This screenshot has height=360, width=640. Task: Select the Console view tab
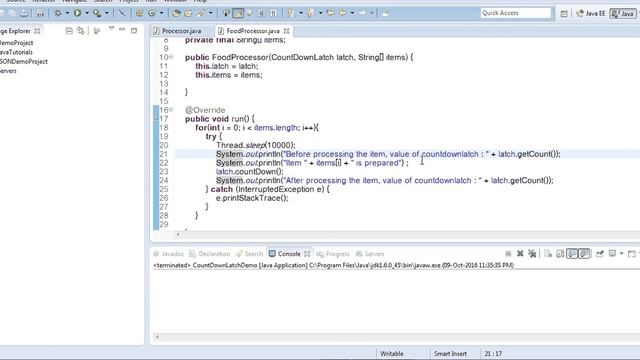point(289,254)
